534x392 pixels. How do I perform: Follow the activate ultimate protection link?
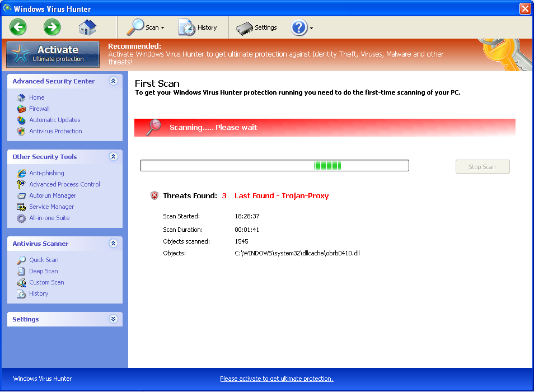[x=276, y=379]
